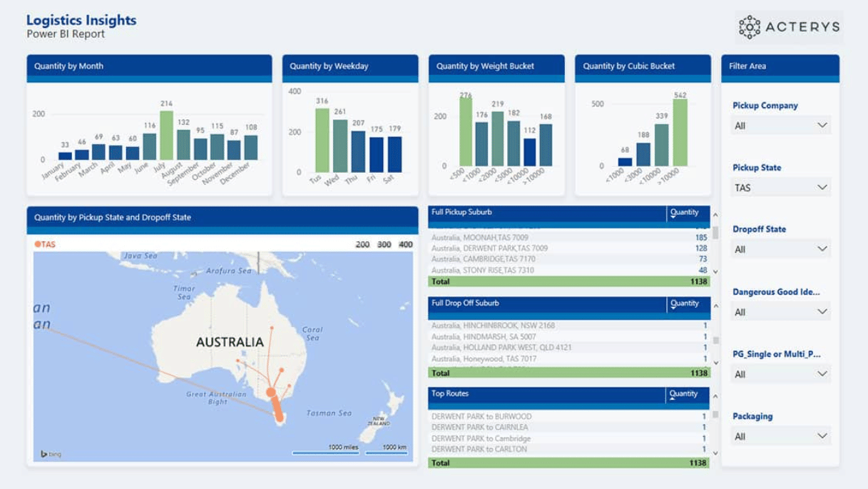Click the Acterys logo
This screenshot has height=489, width=868.
point(787,28)
